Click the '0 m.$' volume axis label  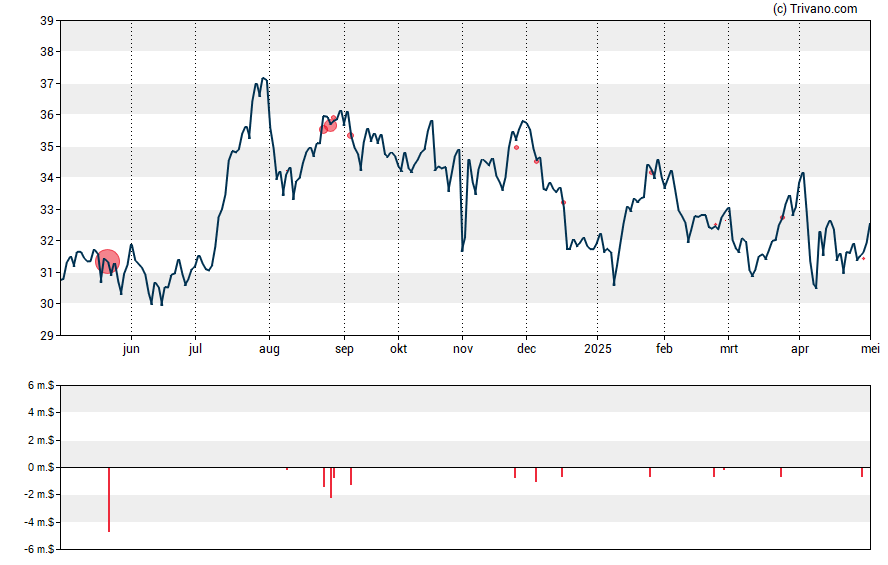pyautogui.click(x=41, y=468)
